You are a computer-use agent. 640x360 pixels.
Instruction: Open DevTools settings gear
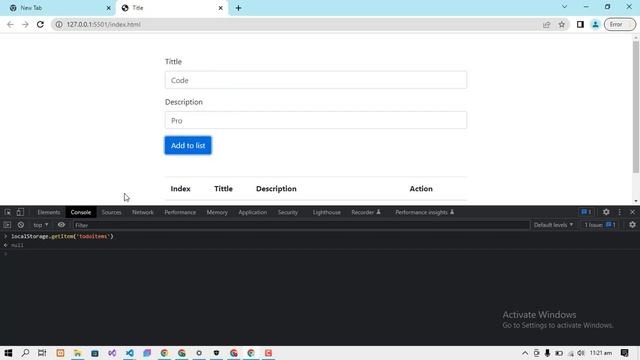(x=606, y=212)
